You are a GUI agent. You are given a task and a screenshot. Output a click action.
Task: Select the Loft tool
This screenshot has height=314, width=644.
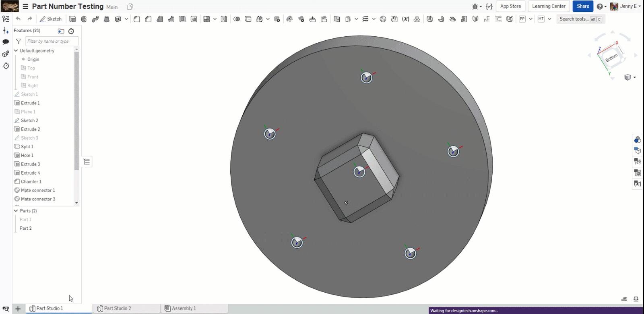coord(107,19)
